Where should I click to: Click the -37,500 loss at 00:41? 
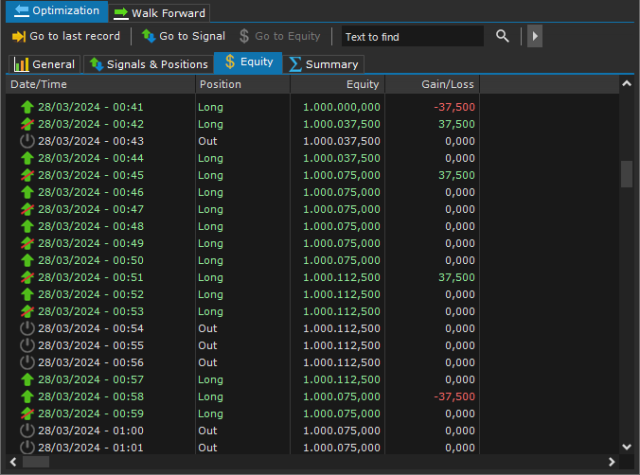point(454,107)
